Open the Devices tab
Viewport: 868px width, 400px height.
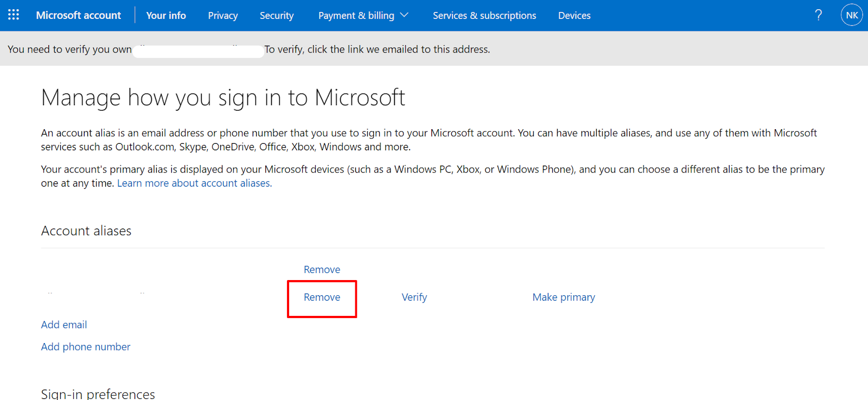pyautogui.click(x=575, y=16)
